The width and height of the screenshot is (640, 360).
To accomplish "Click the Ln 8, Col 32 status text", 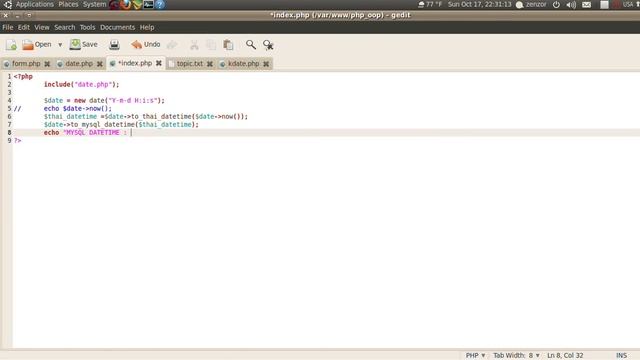I will point(565,356).
